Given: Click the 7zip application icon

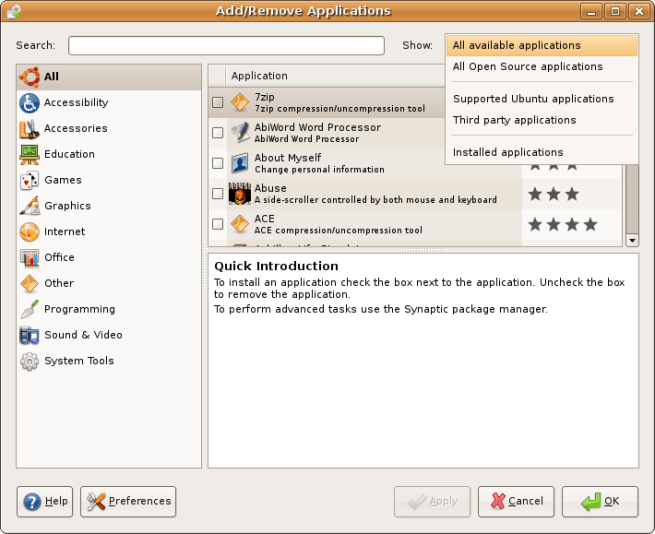Looking at the screenshot, I should pyautogui.click(x=240, y=102).
